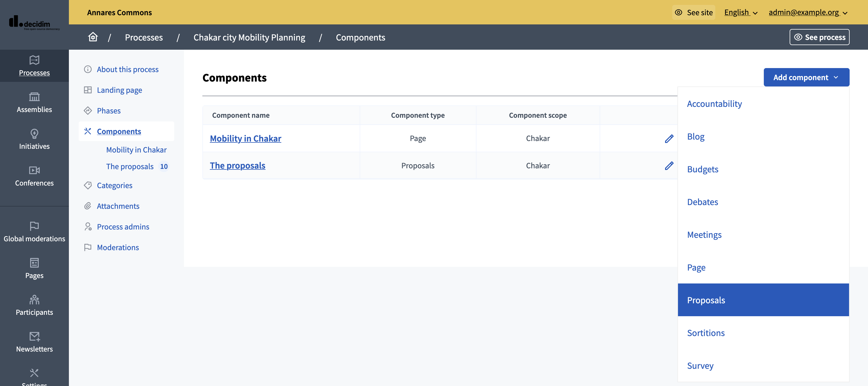
Task: Open the English language dropdown
Action: pos(740,12)
